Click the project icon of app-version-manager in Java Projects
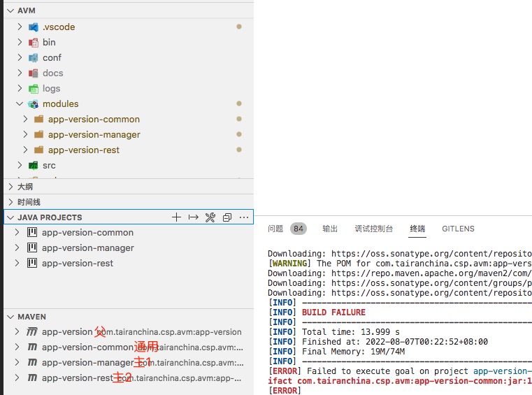The width and height of the screenshot is (532, 395). pos(32,247)
